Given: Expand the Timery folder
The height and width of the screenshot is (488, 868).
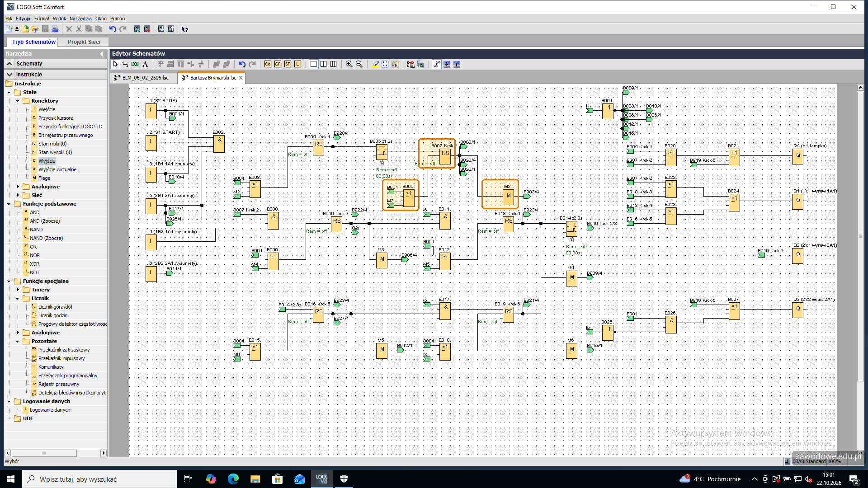Looking at the screenshot, I should tap(18, 290).
